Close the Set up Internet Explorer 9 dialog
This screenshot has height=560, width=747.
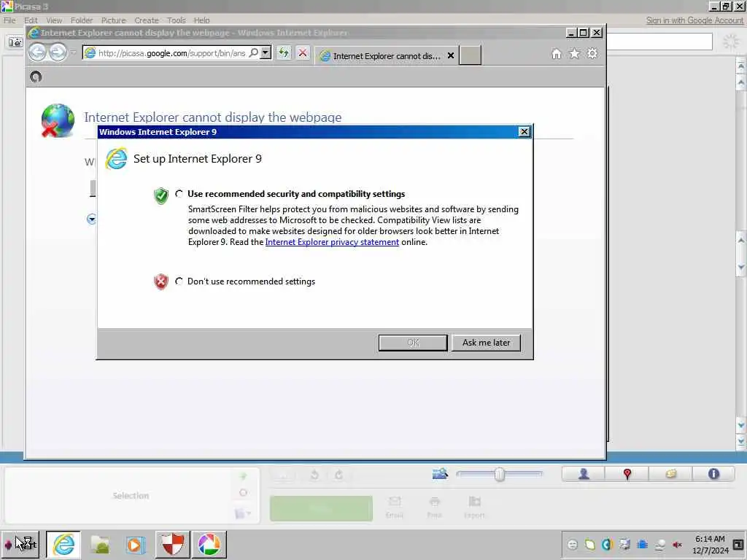click(524, 132)
